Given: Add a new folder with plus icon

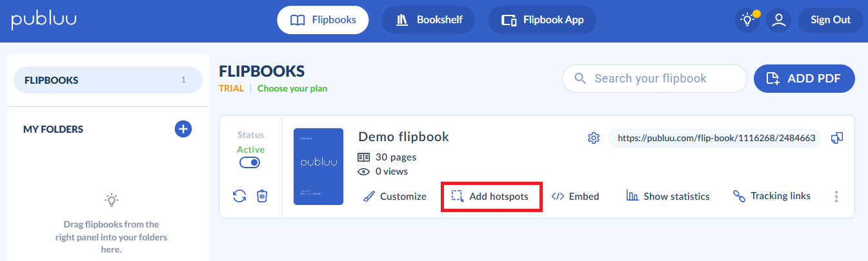Looking at the screenshot, I should point(183,129).
